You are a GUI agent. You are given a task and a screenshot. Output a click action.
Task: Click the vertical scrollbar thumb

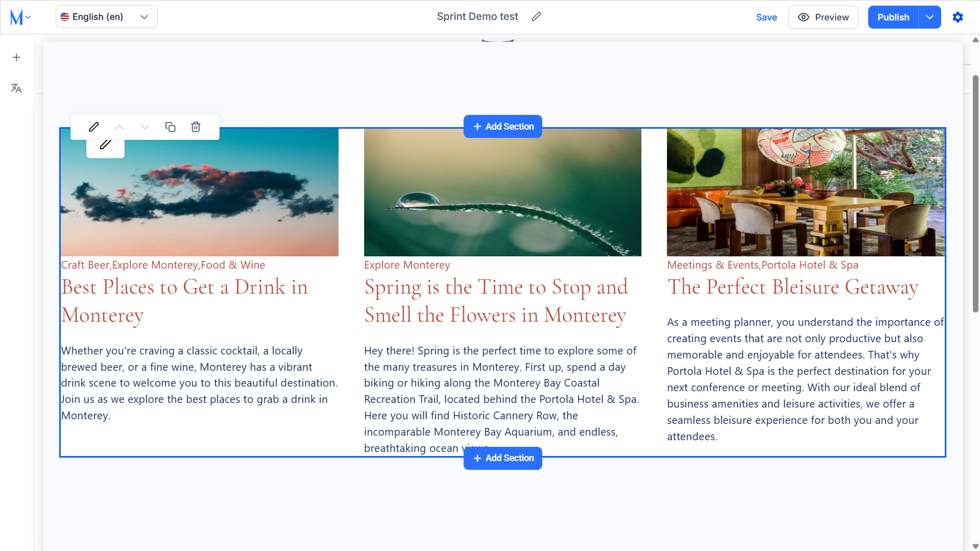click(x=975, y=194)
